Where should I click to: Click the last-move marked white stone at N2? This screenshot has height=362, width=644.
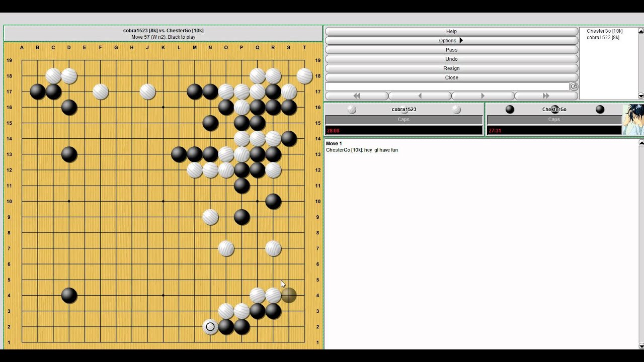210,327
